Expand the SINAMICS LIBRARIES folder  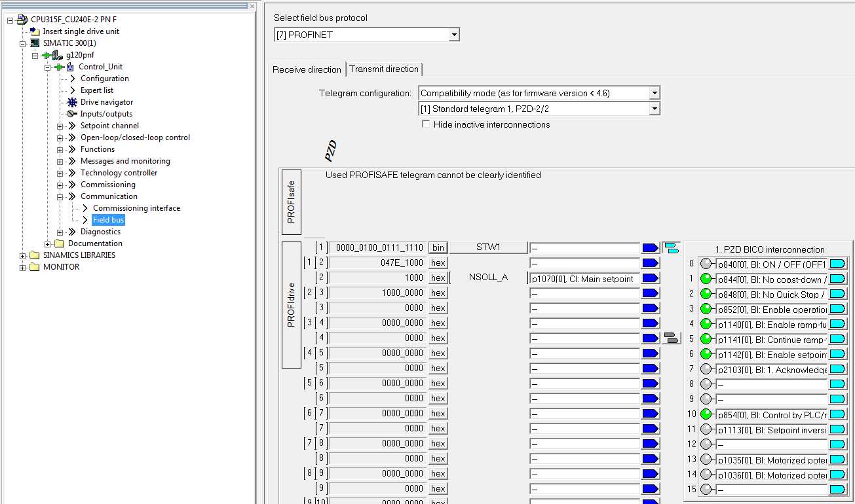tap(22, 255)
